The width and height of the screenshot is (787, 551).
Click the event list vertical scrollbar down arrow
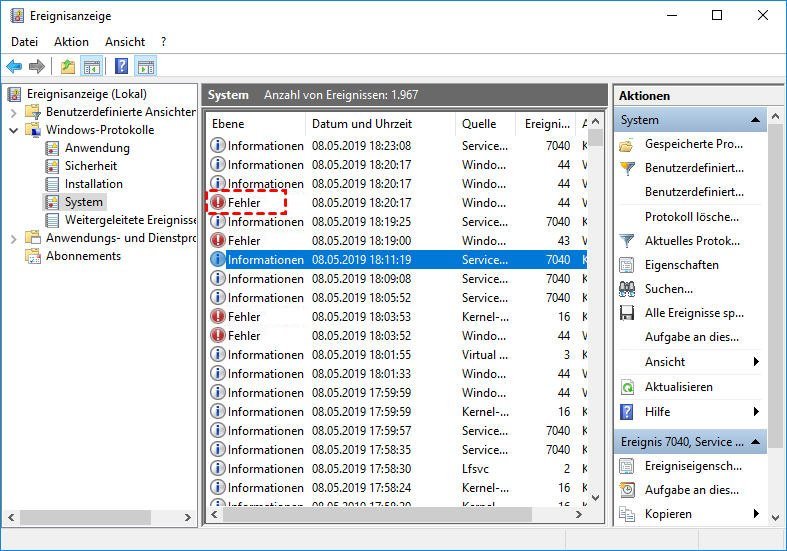(595, 498)
